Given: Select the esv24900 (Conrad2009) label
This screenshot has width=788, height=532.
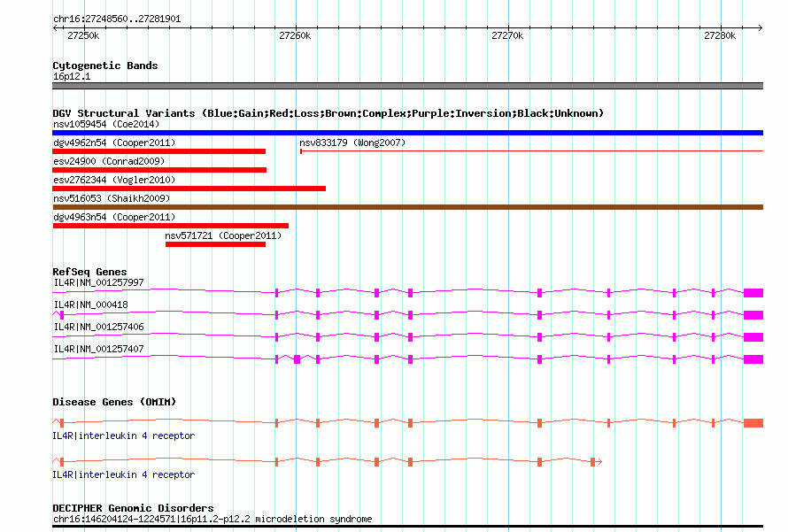Looking at the screenshot, I should coord(109,161).
